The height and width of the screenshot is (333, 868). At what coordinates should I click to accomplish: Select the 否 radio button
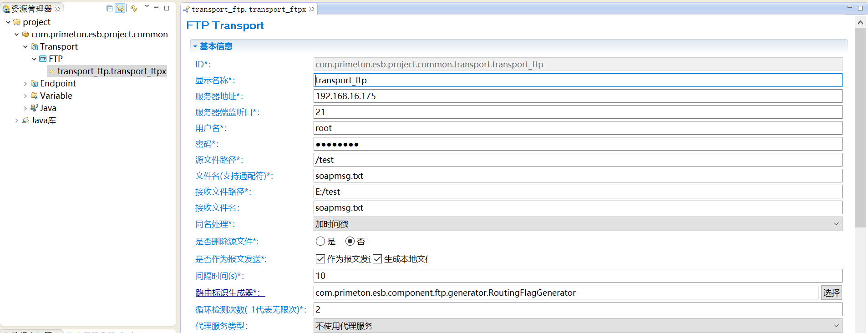pyautogui.click(x=350, y=241)
